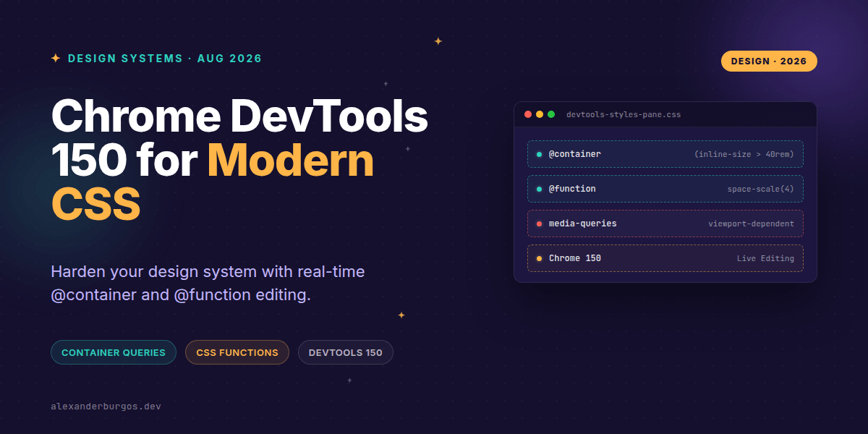
Task: Click the space-scale(4) value
Action: tap(761, 189)
